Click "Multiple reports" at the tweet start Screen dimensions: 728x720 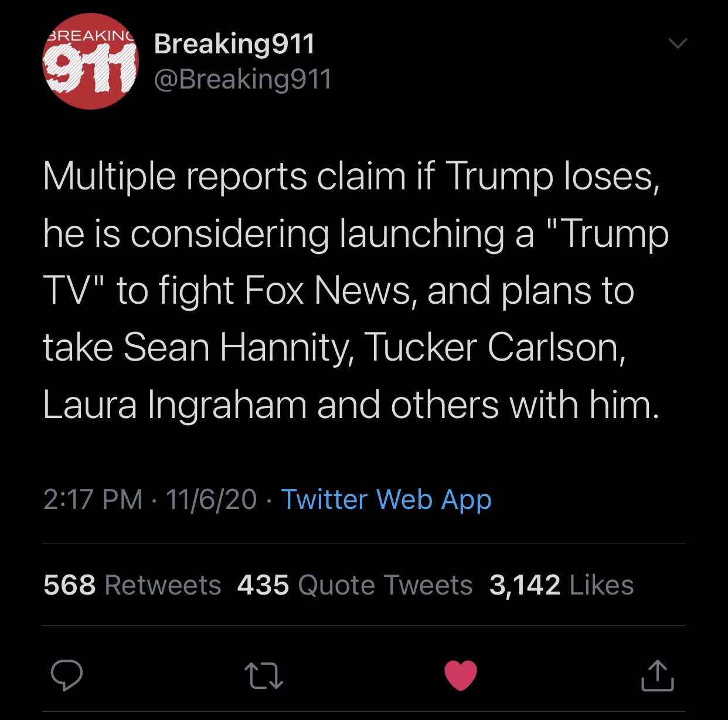(175, 176)
